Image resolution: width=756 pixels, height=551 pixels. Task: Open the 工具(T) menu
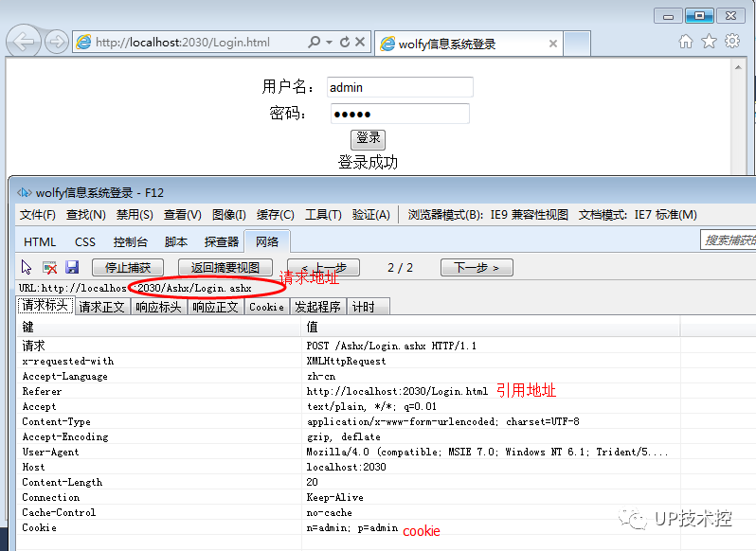[323, 215]
